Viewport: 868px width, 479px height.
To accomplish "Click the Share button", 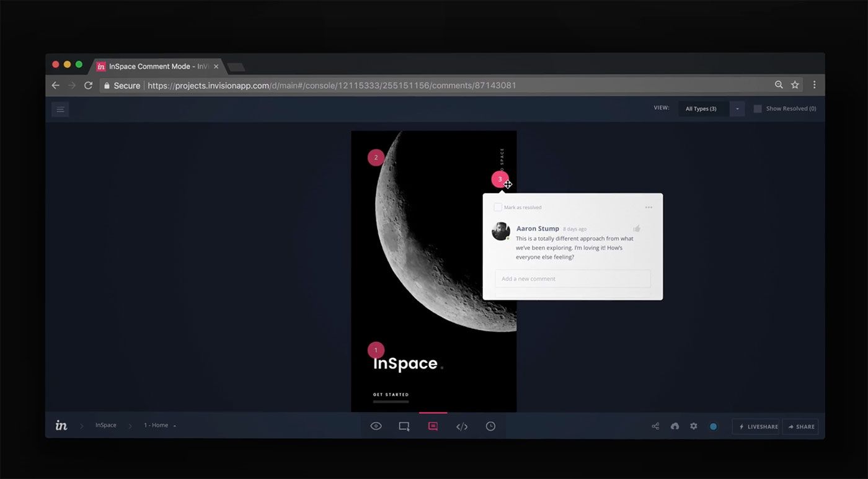I will coord(800,427).
